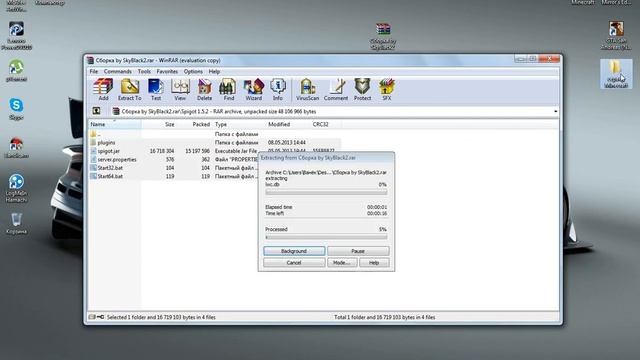Pause the extraction
640x360 pixels.
pyautogui.click(x=358, y=251)
